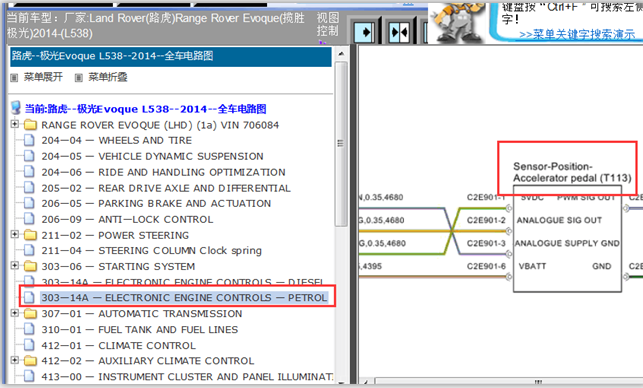Click the tree panel vertical scrollbar thumb
The width and height of the screenshot is (643, 388).
pos(341,144)
